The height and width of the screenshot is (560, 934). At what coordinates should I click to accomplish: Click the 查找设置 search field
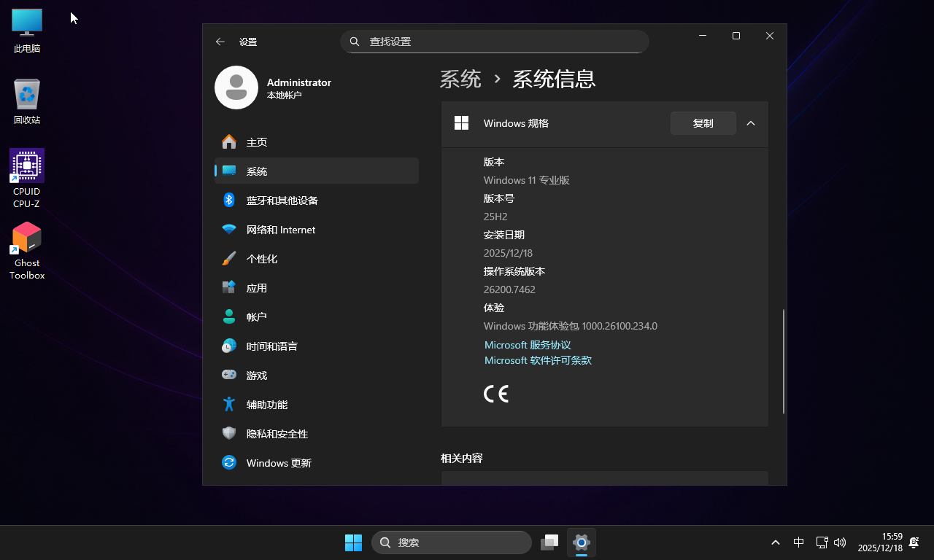point(495,42)
